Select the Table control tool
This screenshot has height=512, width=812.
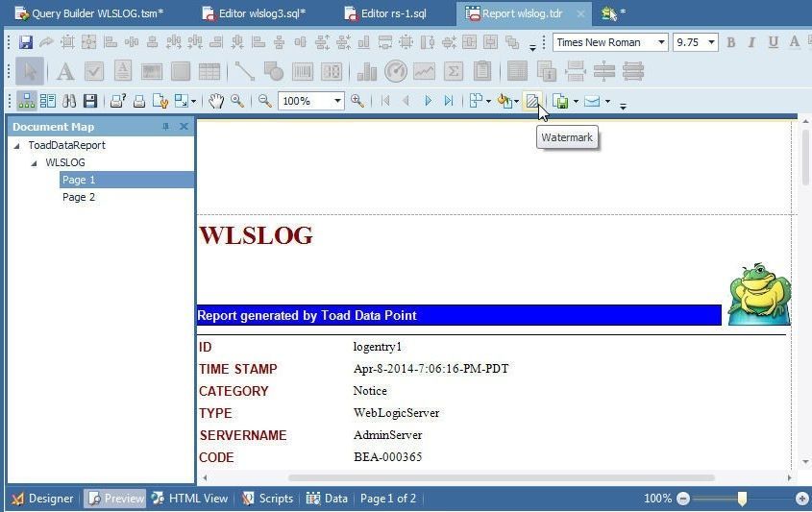tap(209, 71)
